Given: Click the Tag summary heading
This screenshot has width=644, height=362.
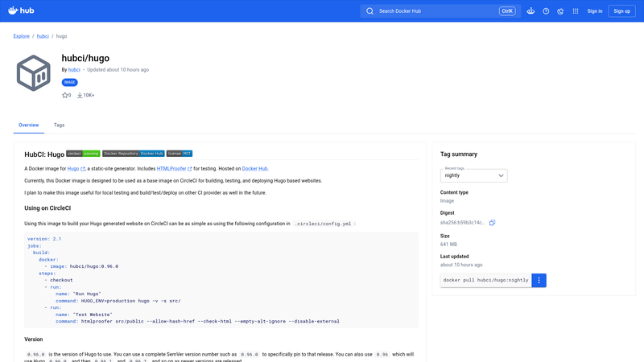Looking at the screenshot, I should (459, 154).
